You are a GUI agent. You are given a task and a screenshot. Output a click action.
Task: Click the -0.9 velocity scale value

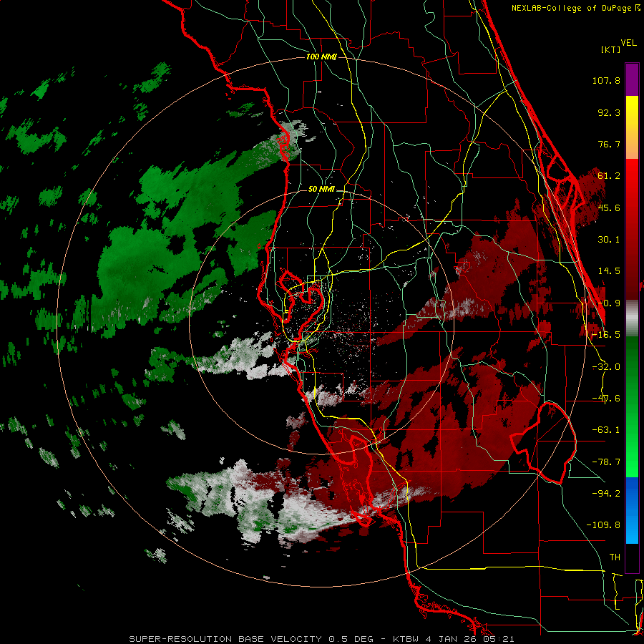(x=609, y=303)
